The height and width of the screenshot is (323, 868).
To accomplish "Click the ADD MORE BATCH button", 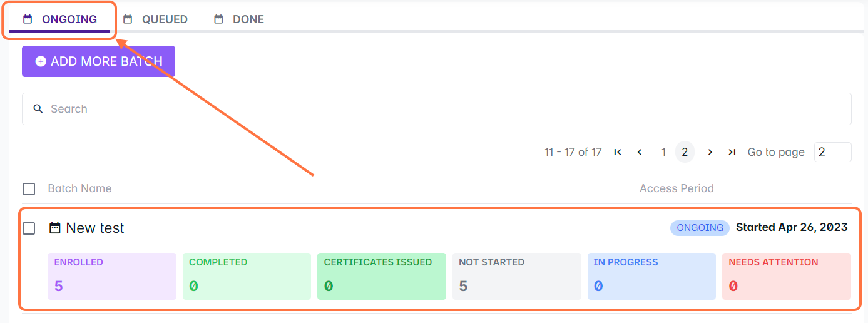I will 98,61.
